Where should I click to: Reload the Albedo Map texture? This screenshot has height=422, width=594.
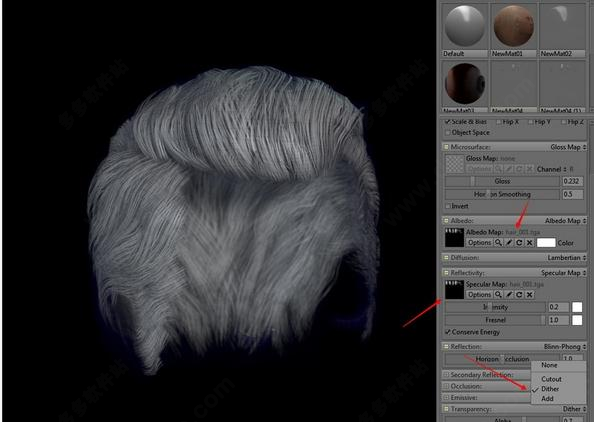tap(519, 242)
